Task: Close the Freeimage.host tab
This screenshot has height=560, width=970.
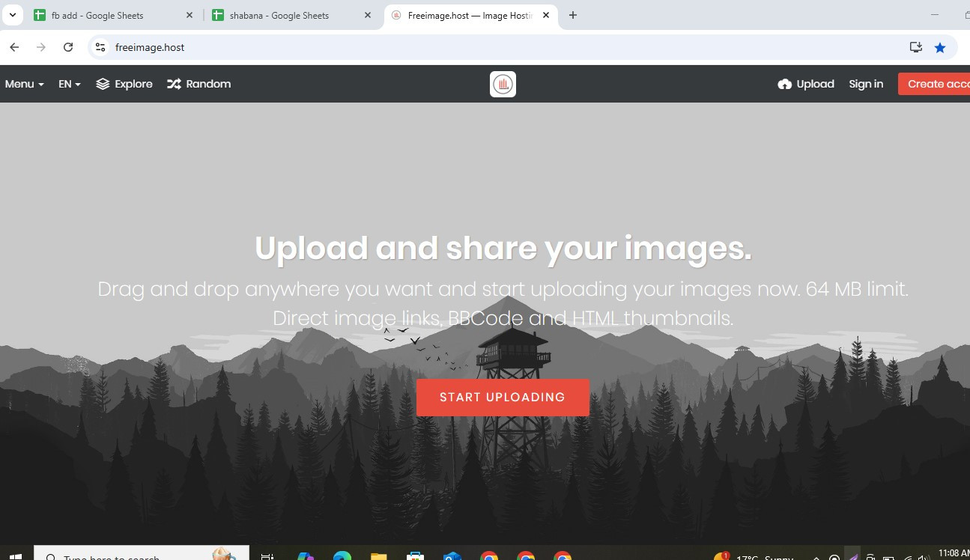Action: (546, 15)
